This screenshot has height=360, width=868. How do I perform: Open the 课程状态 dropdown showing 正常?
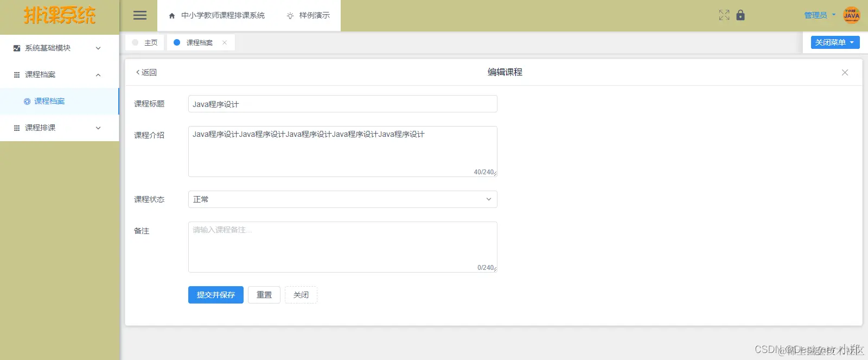click(343, 199)
